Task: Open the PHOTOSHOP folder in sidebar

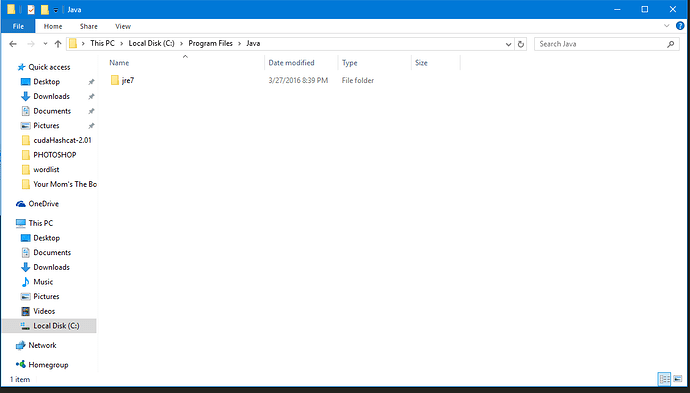Action: pos(55,155)
